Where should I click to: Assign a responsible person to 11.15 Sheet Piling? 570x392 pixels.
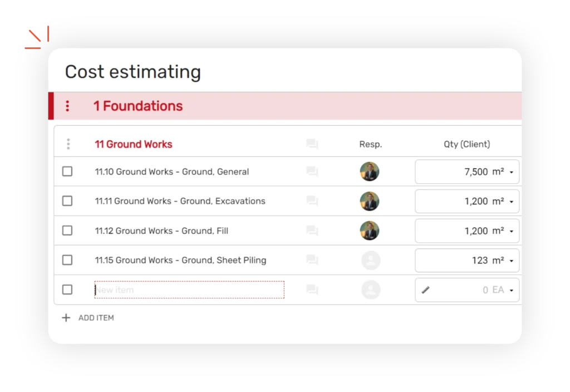coord(371,260)
